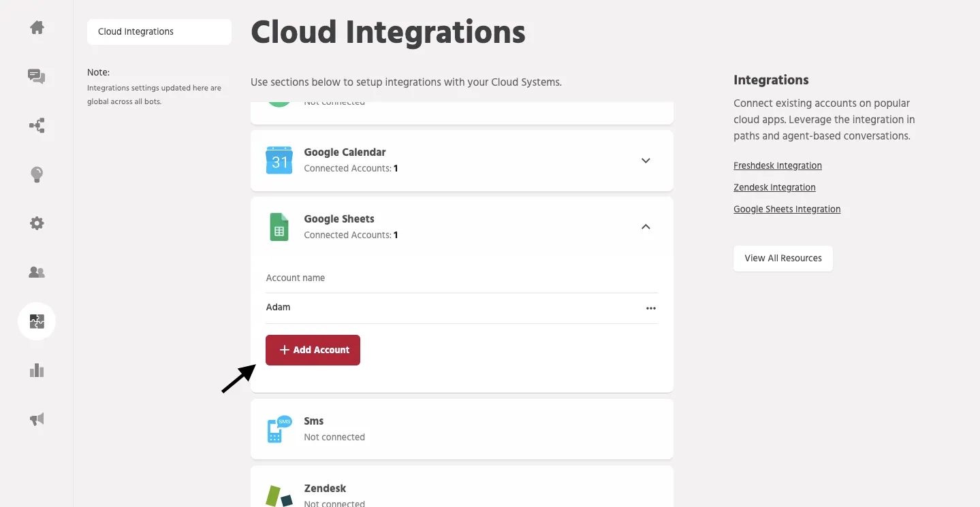Open the paths flow sidebar icon
The width and height of the screenshot is (980, 507).
pyautogui.click(x=37, y=126)
